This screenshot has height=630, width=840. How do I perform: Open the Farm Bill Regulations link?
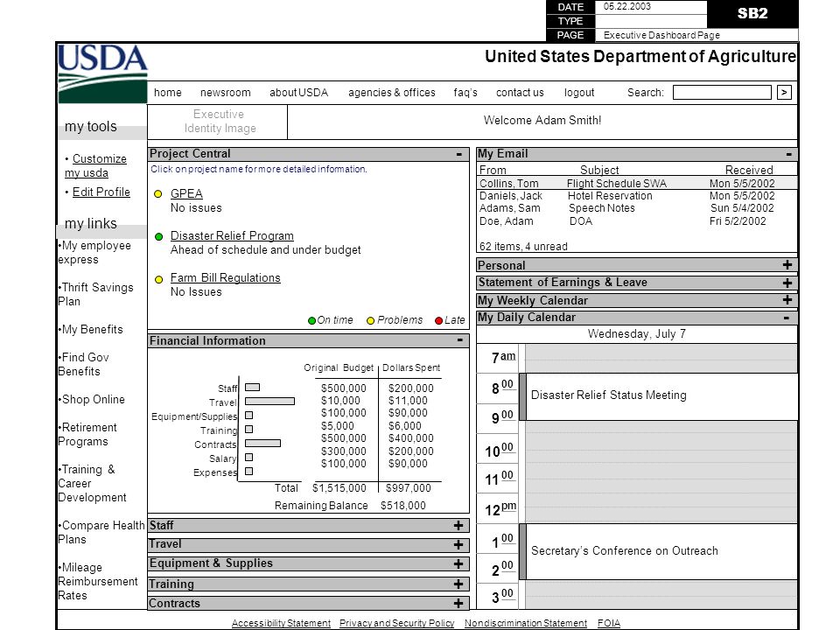tap(226, 277)
